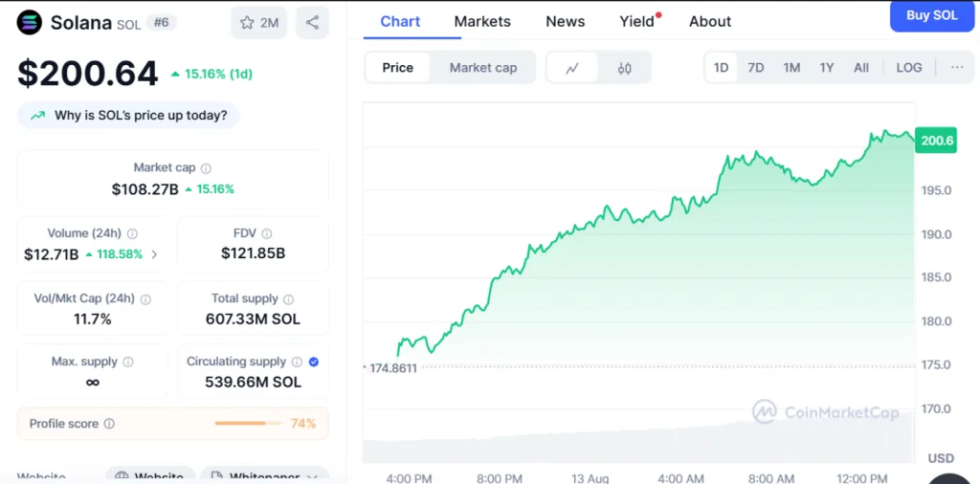Click the $12.71B volume value
980x484 pixels.
coord(52,254)
